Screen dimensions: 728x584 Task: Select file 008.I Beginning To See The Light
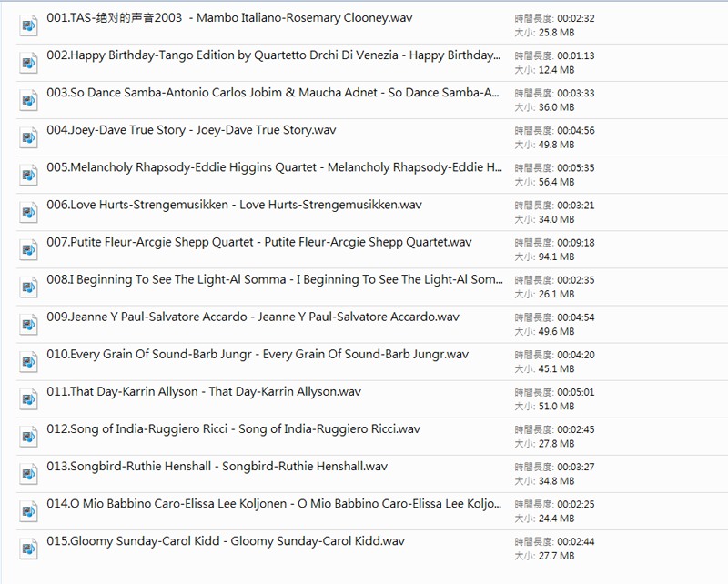point(273,280)
